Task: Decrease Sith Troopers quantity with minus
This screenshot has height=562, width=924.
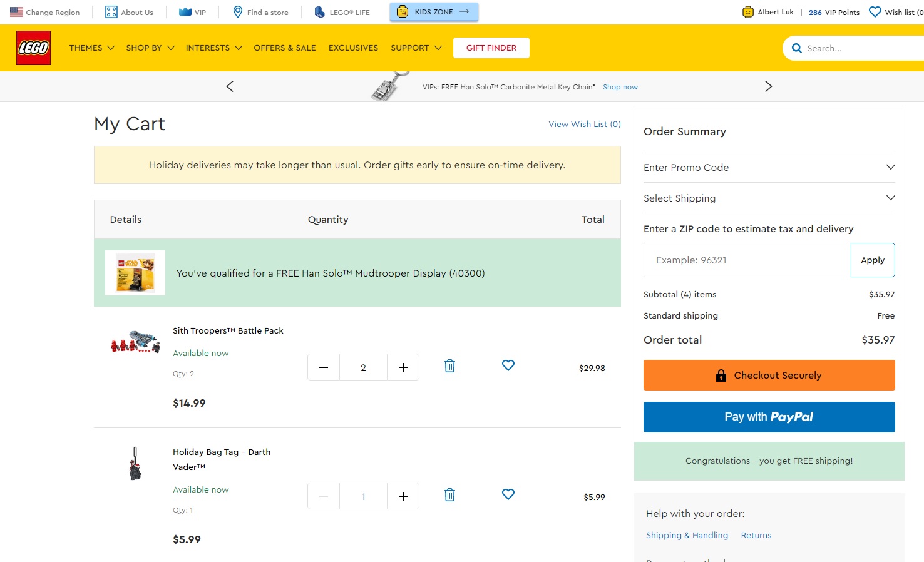Action: [x=324, y=367]
